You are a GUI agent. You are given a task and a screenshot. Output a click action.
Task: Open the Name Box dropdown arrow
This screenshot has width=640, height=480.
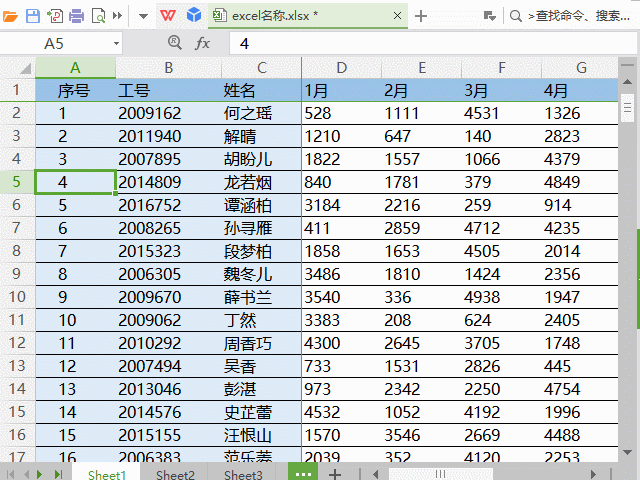[116, 44]
